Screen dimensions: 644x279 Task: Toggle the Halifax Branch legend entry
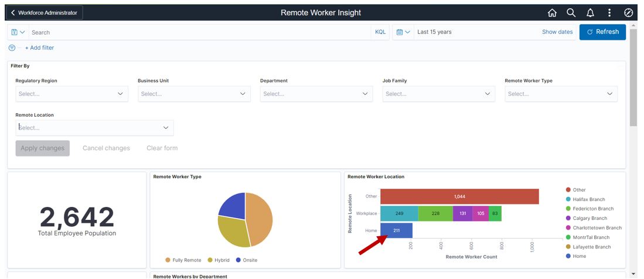tap(585, 199)
